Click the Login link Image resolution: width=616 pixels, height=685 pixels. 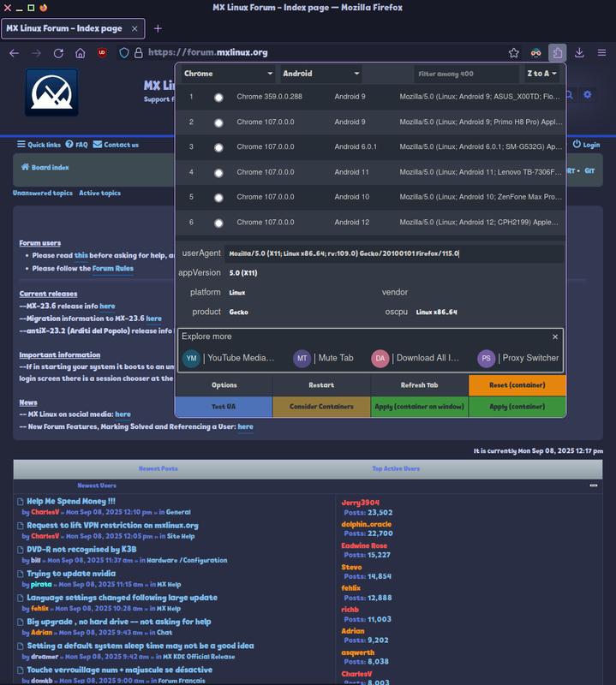coord(586,145)
